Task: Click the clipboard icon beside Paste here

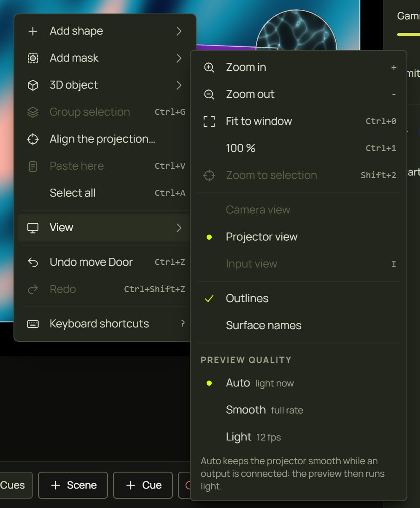Action: pos(33,166)
